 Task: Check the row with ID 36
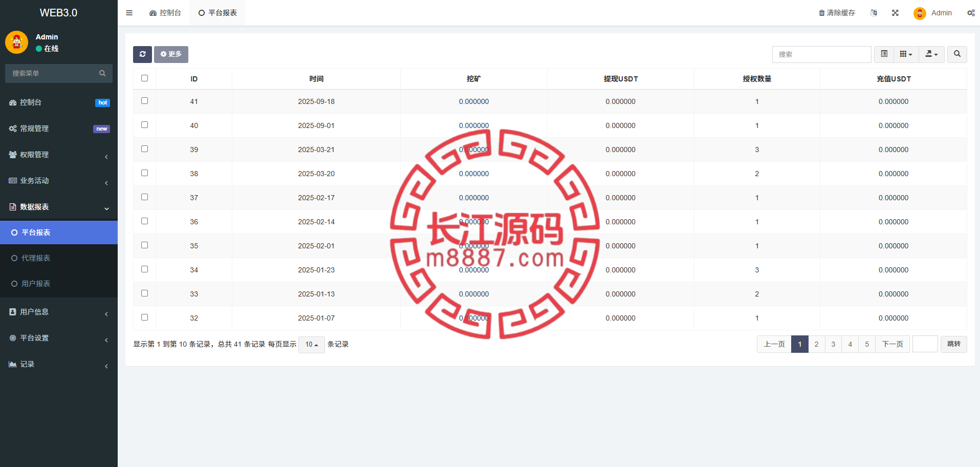144,221
